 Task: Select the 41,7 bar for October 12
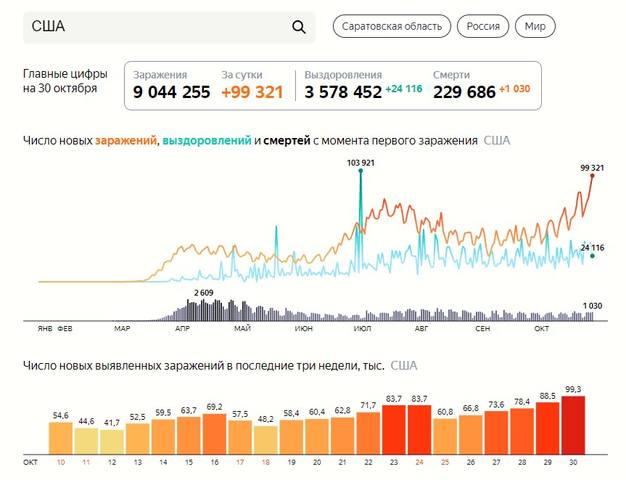tap(112, 439)
